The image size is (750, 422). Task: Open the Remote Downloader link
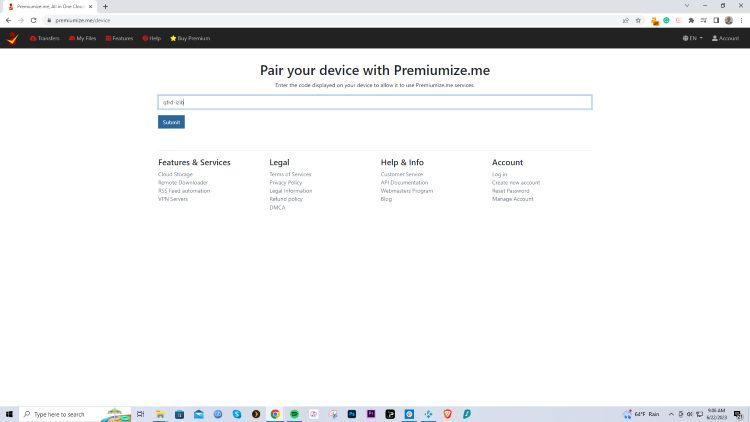click(183, 182)
